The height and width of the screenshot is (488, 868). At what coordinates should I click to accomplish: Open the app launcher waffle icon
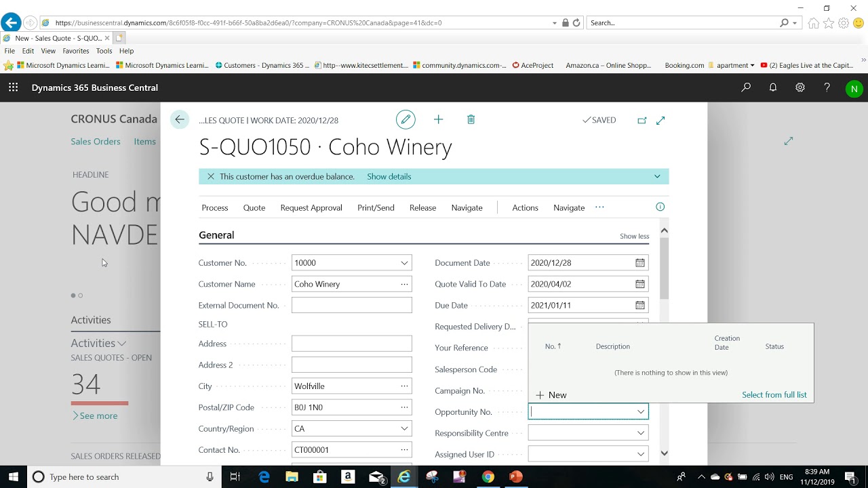point(14,87)
